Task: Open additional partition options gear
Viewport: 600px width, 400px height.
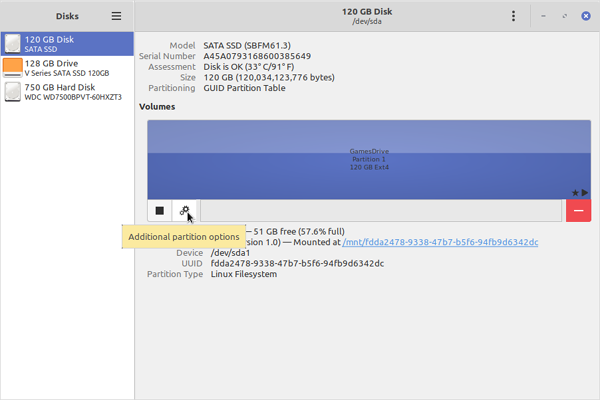Action: 185,211
